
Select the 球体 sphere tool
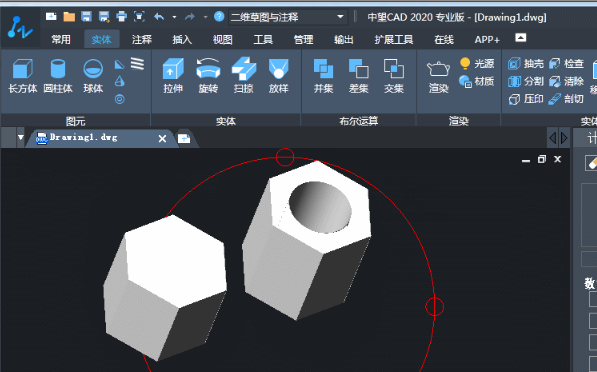93,76
